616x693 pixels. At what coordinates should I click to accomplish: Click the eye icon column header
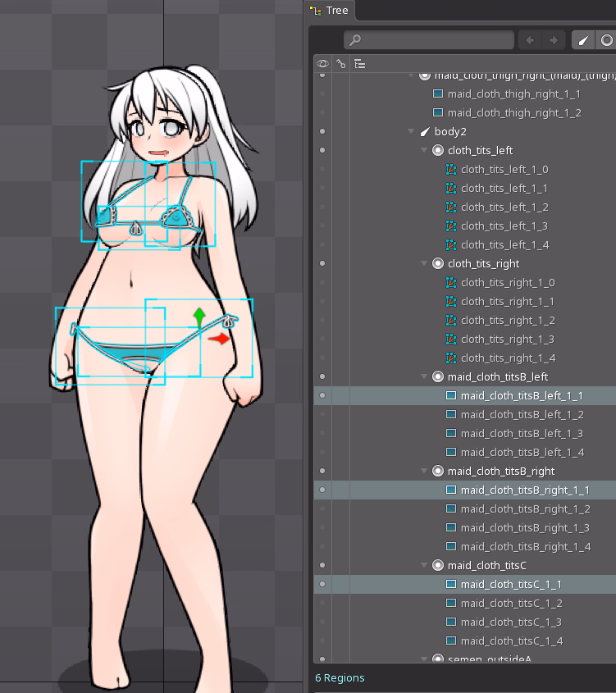(x=322, y=63)
